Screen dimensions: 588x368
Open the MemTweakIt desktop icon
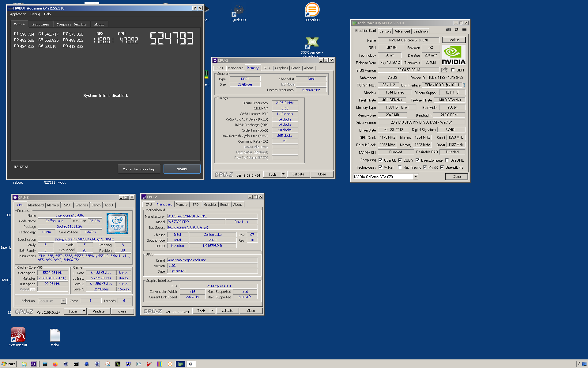tap(18, 337)
